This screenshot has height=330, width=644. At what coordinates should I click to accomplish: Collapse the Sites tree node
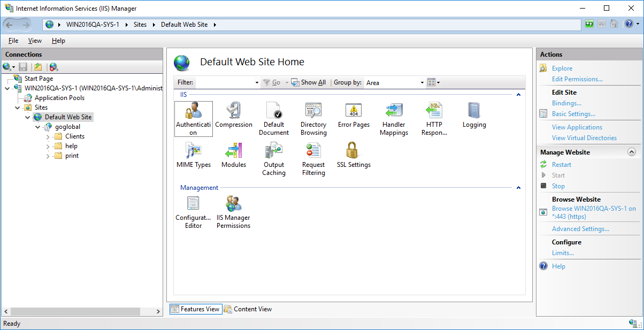[17, 108]
